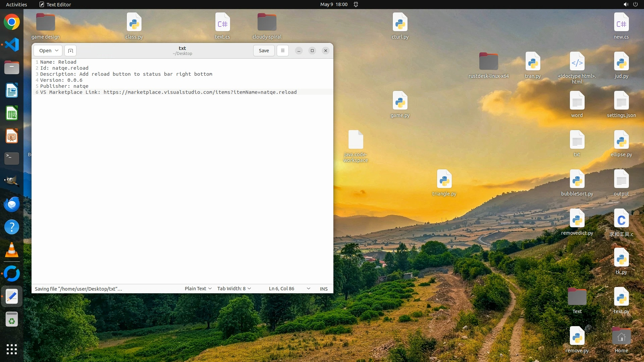644x362 pixels.
Task: Click the notification bell in top bar
Action: pyautogui.click(x=356, y=4)
